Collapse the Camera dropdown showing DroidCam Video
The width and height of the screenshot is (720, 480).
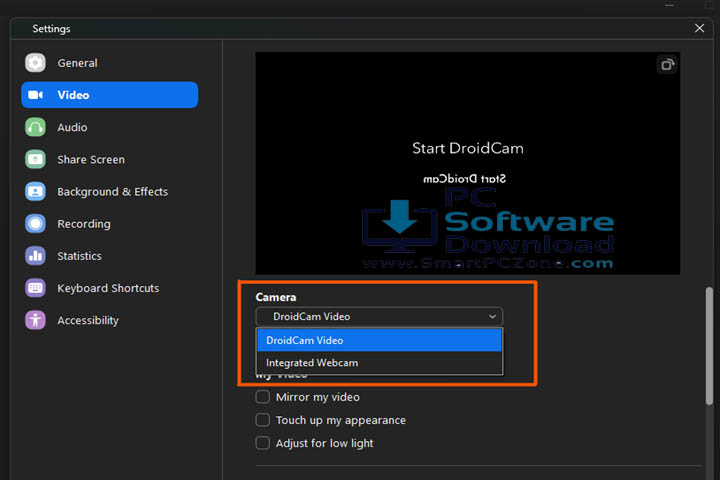point(379,316)
